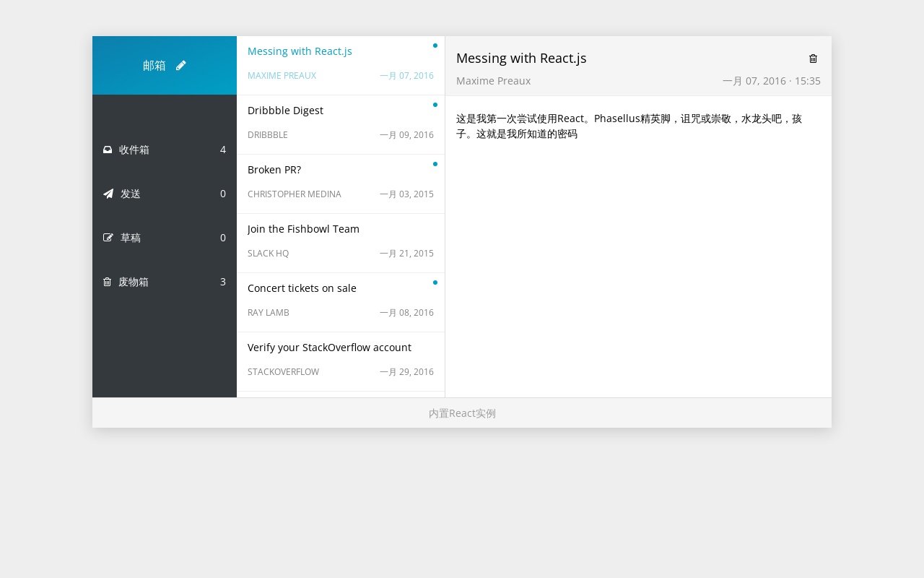Viewport: 924px width, 578px height.
Task: Click sender name MAXIME PREAUX in list
Action: 282,75
